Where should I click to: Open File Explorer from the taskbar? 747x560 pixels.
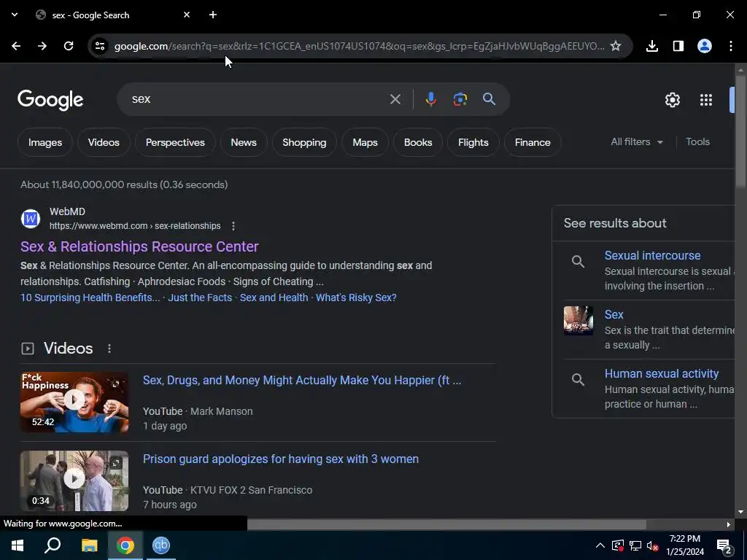(89, 545)
